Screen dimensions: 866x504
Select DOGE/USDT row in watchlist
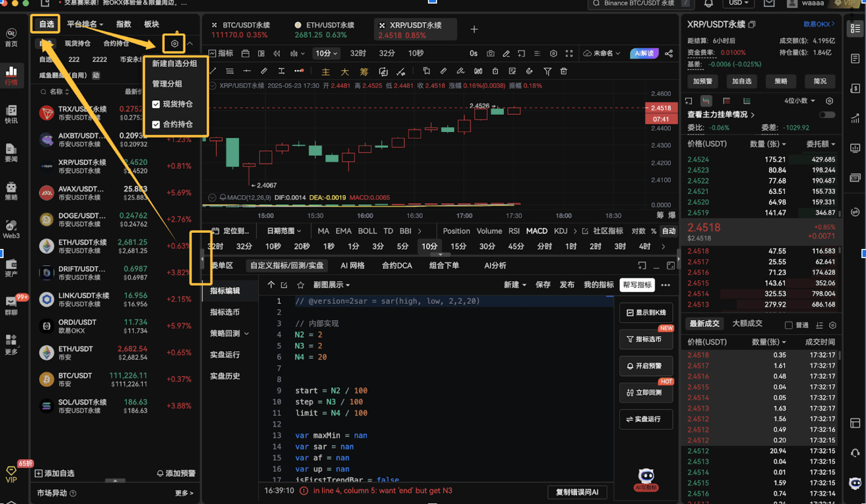(115, 219)
